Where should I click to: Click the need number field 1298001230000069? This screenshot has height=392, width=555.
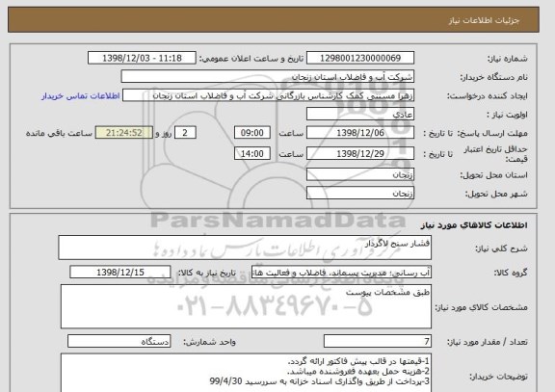click(360, 58)
